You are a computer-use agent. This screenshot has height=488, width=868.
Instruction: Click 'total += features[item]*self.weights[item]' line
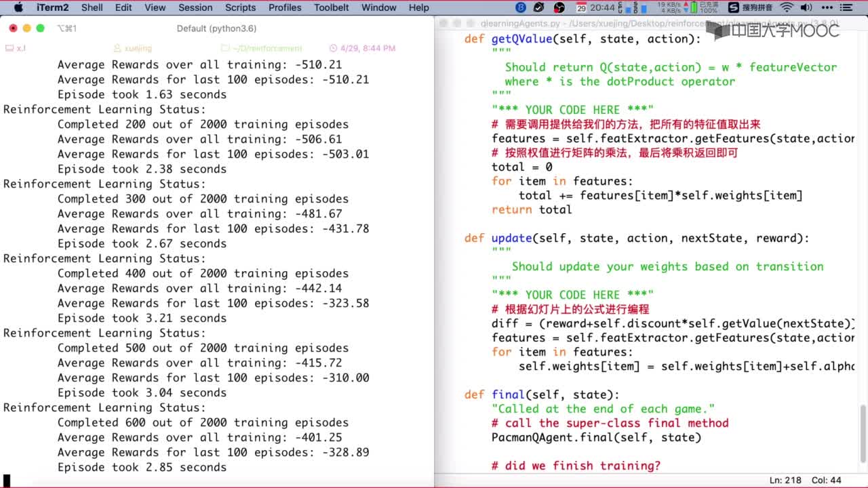click(x=660, y=195)
